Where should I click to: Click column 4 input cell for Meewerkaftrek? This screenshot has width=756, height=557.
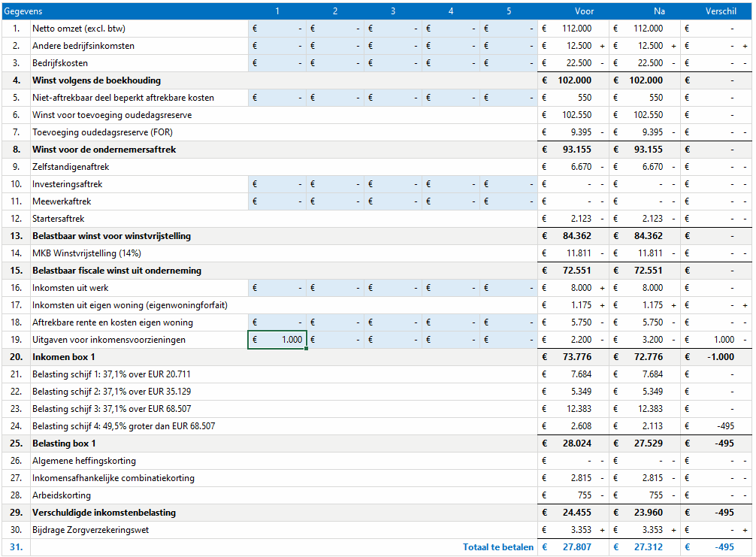point(451,201)
